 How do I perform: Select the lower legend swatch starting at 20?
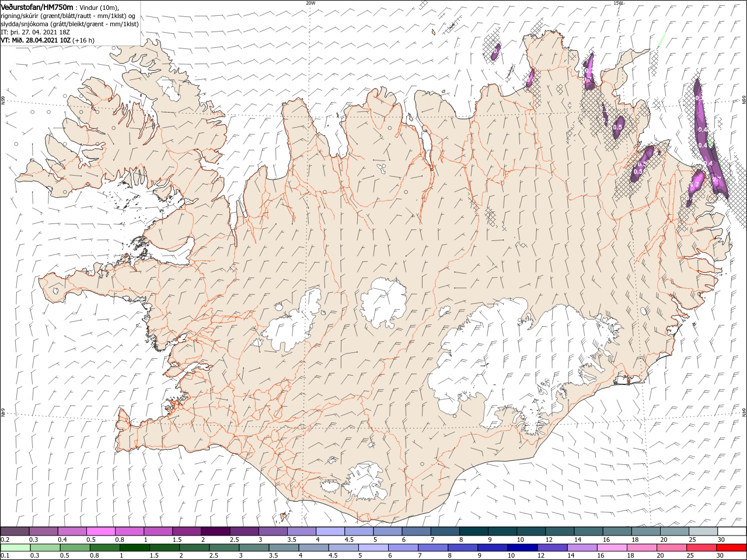pos(671,548)
